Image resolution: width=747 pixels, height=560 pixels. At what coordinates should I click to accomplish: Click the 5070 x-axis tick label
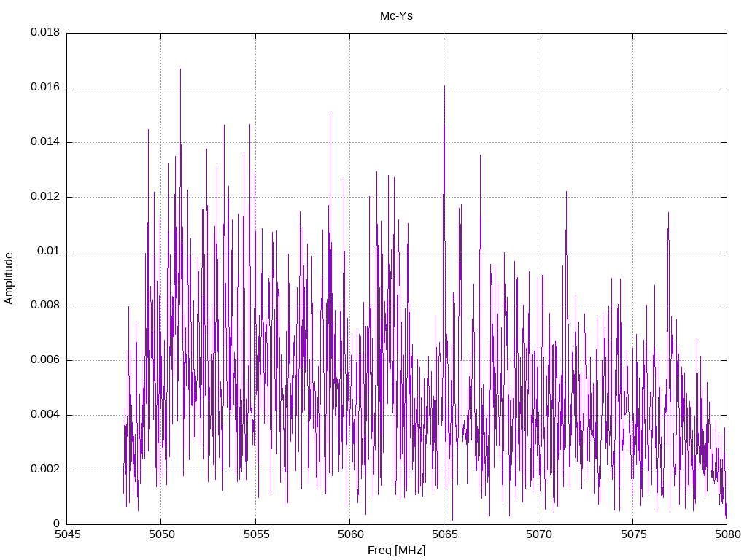click(x=539, y=534)
